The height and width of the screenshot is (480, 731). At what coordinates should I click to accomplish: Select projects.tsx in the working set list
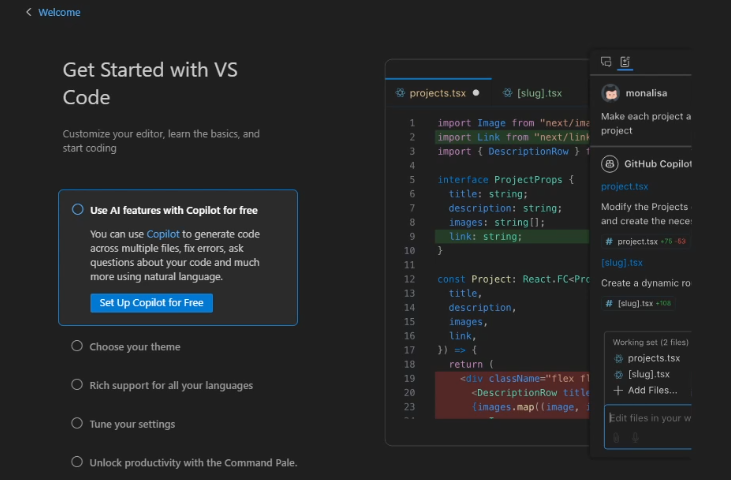point(653,358)
